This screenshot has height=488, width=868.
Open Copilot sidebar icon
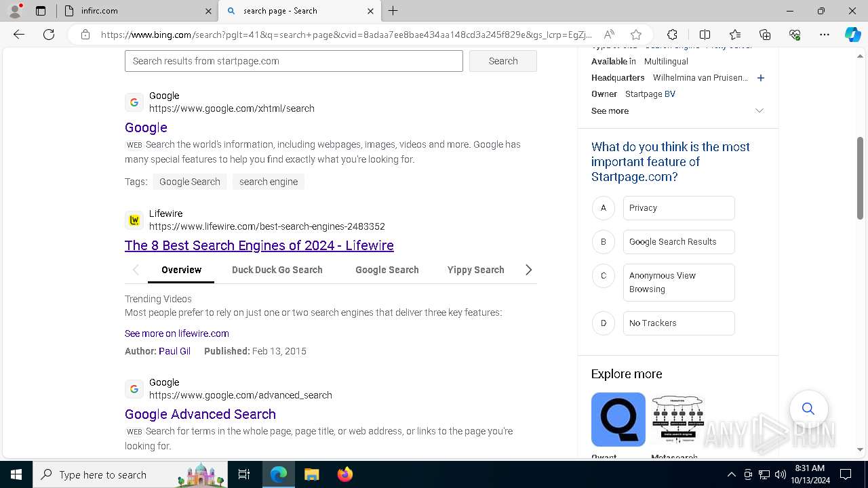tap(853, 35)
